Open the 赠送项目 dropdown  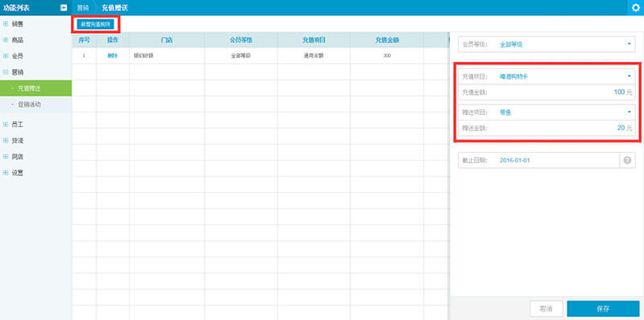tap(547, 113)
